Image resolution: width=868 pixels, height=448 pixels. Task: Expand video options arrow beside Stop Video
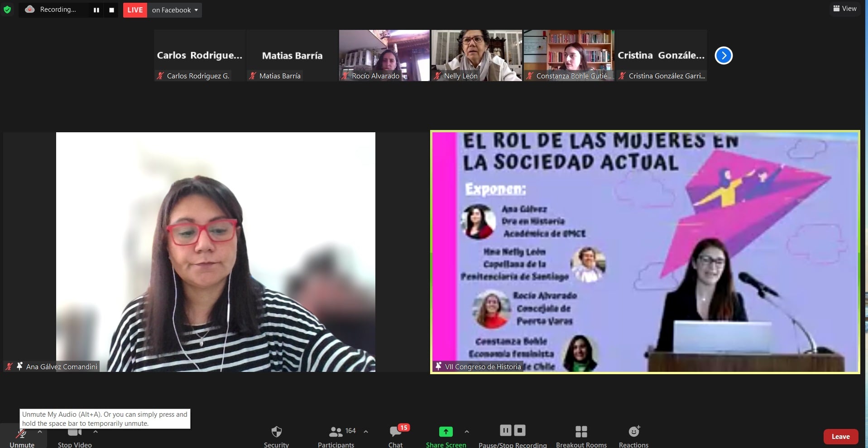pyautogui.click(x=96, y=432)
